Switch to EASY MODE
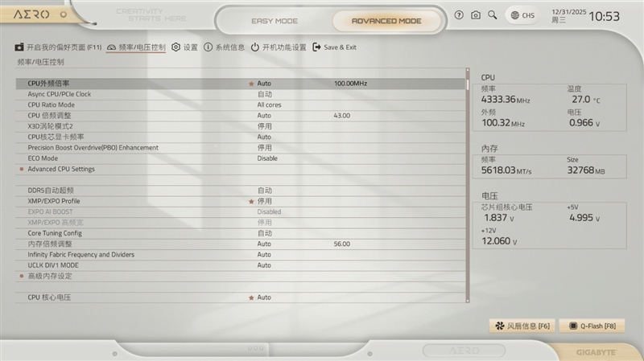 [275, 21]
